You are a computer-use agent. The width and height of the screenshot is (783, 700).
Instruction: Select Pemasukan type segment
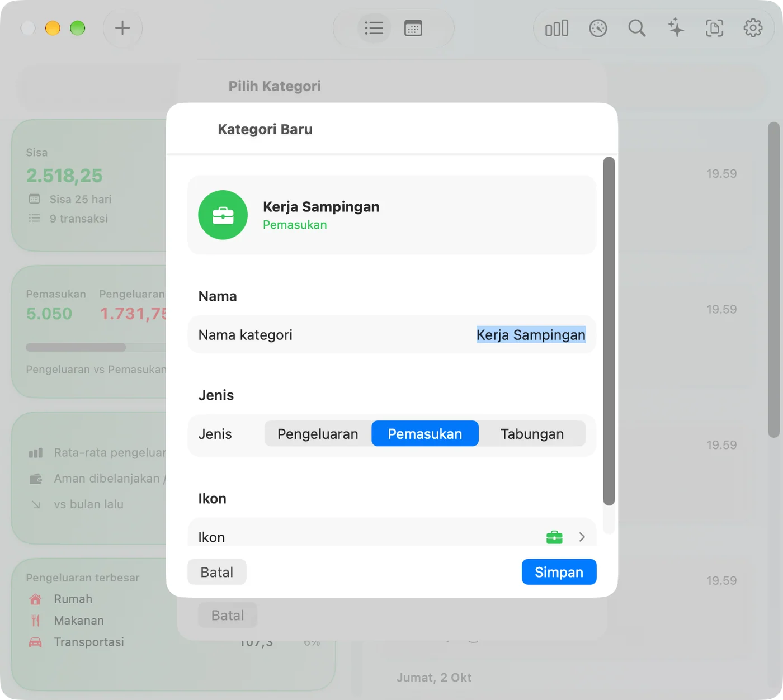pyautogui.click(x=425, y=434)
